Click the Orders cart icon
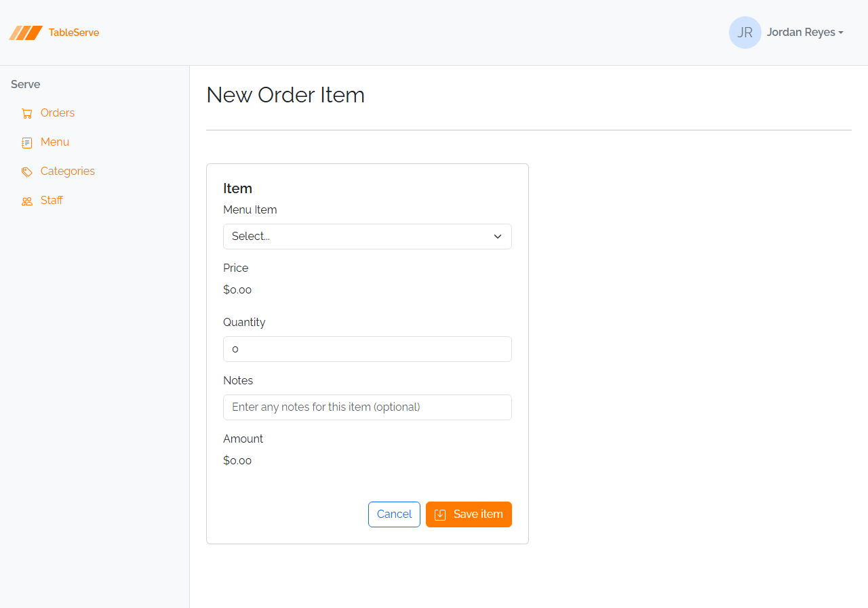 coord(27,113)
